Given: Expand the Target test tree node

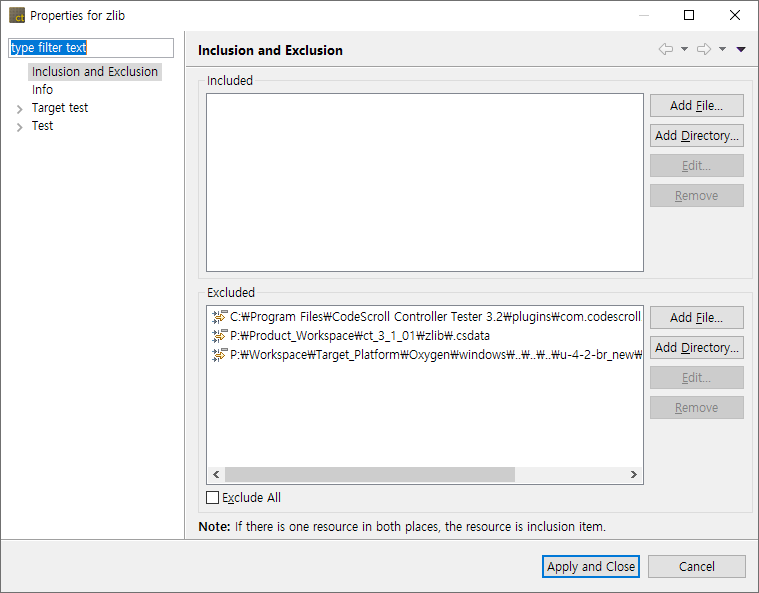Looking at the screenshot, I should (19, 109).
